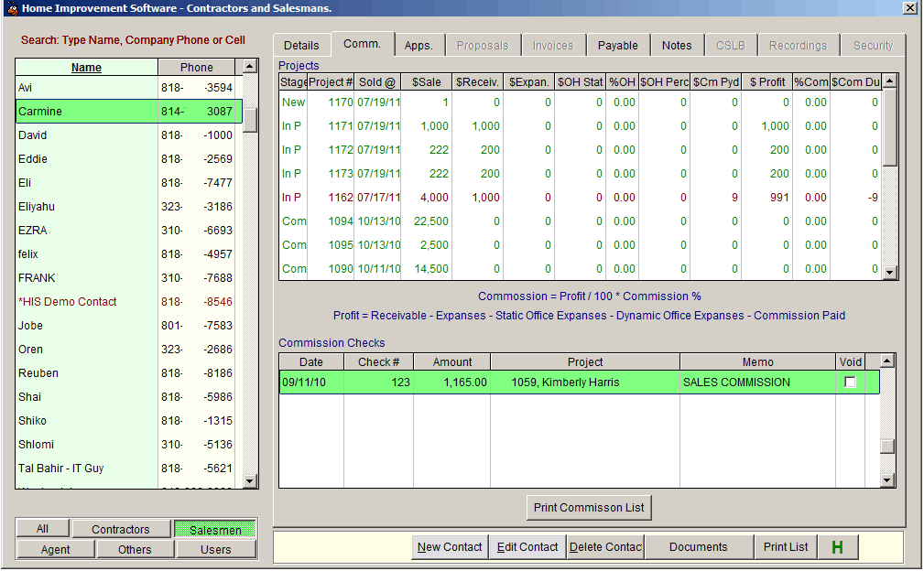The height and width of the screenshot is (571, 924).
Task: Click the Commission Checks scroll up arrow
Action: point(887,361)
